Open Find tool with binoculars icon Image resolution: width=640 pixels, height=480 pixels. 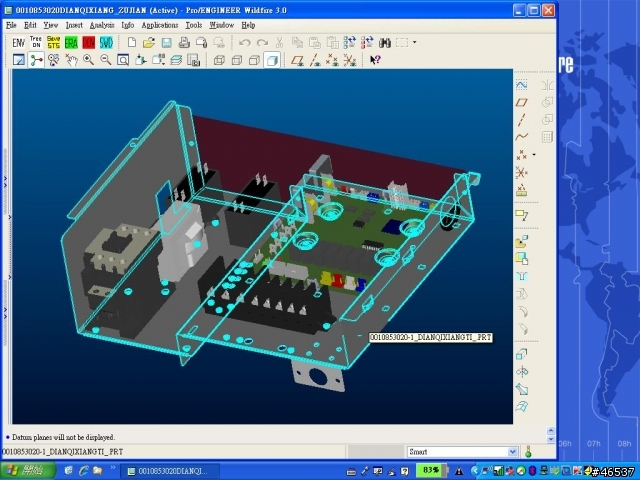click(385, 42)
